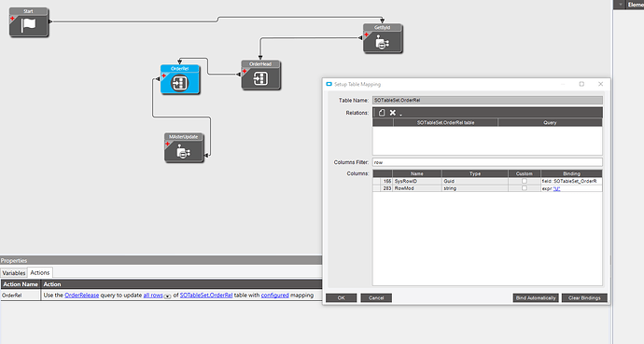Click the Cancel button
This screenshot has width=644, height=344.
[376, 298]
